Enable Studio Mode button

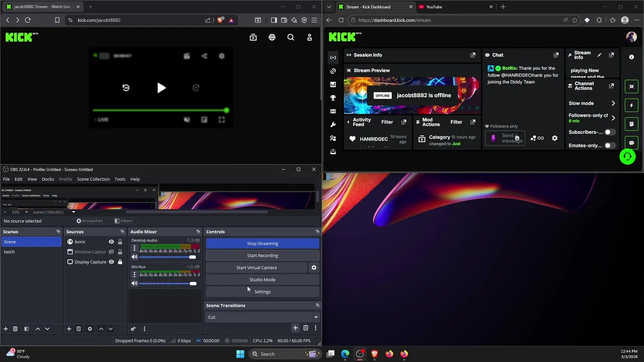[x=262, y=280]
